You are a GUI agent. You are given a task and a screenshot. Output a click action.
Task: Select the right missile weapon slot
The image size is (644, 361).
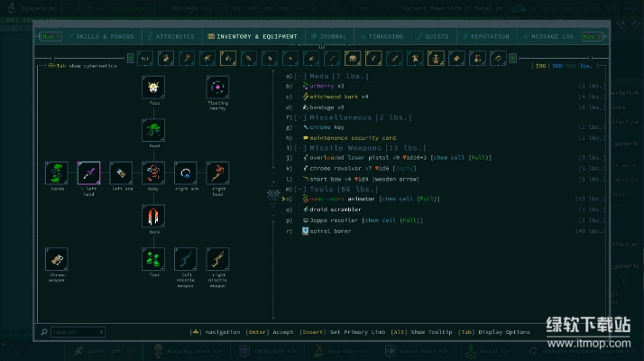click(x=217, y=259)
